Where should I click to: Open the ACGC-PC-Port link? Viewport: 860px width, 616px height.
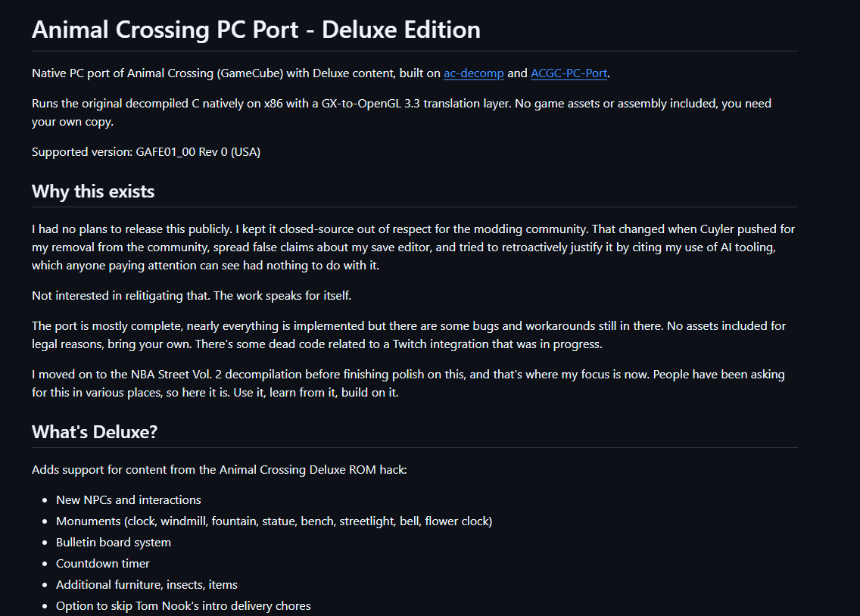[x=569, y=73]
